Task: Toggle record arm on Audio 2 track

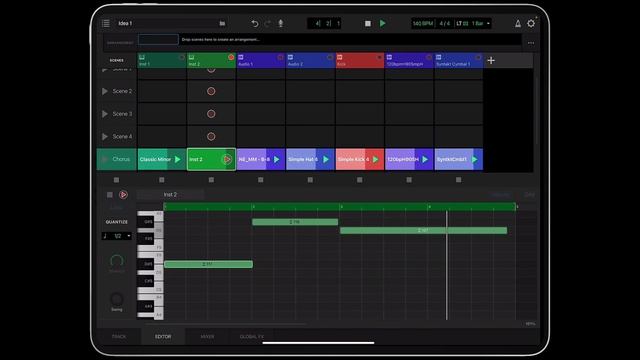Action: pyautogui.click(x=330, y=57)
